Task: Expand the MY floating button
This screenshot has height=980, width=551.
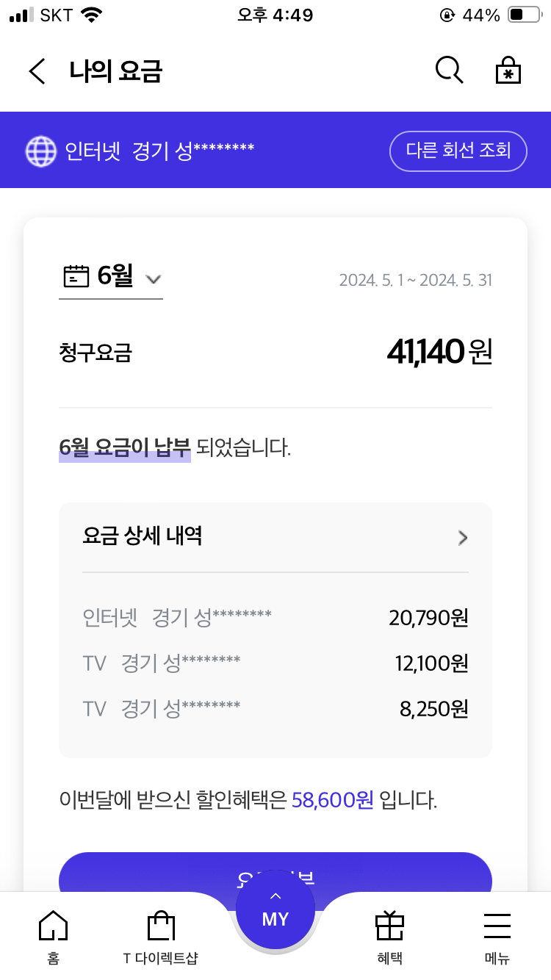Action: click(x=275, y=911)
